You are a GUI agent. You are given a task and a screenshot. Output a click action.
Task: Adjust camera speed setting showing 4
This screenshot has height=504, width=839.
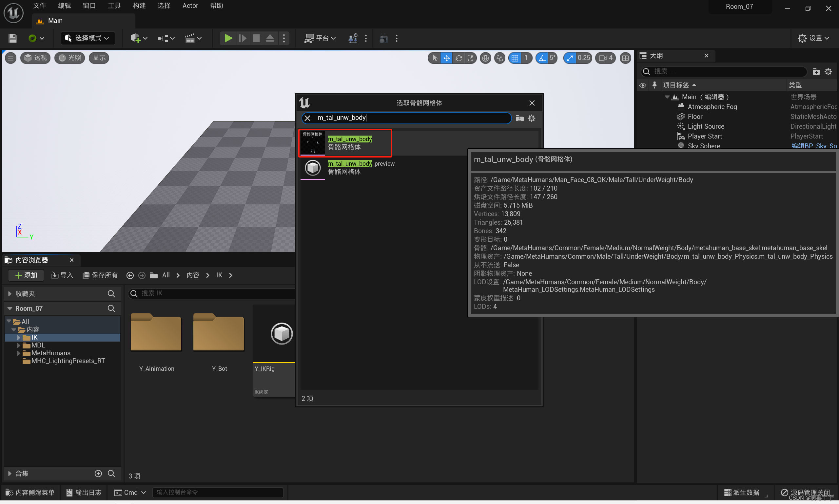(x=606, y=58)
